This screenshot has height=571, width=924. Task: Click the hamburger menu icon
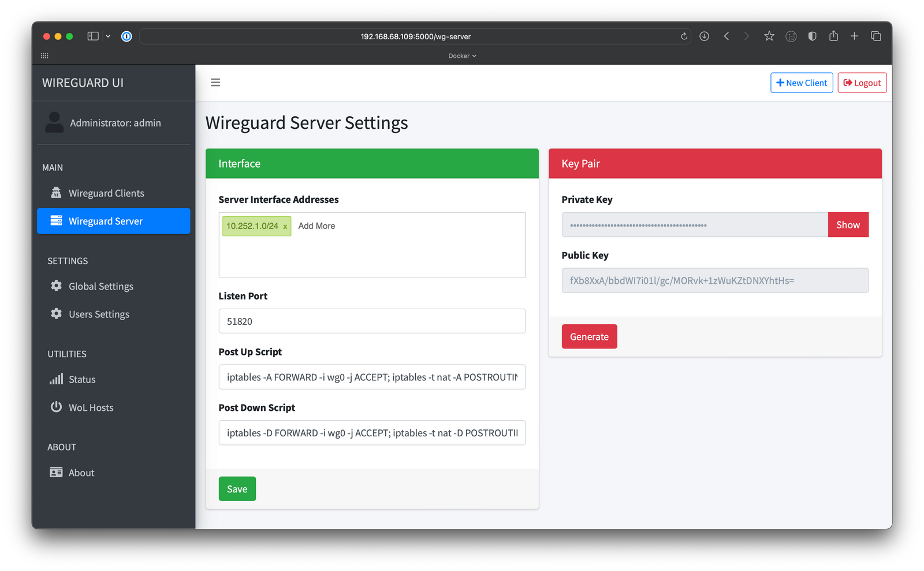tap(215, 82)
